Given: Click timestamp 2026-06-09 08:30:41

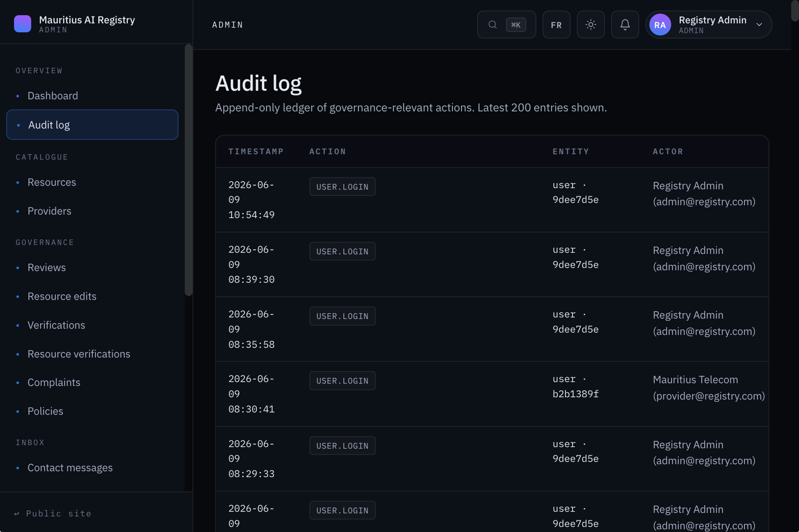Looking at the screenshot, I should click(251, 394).
